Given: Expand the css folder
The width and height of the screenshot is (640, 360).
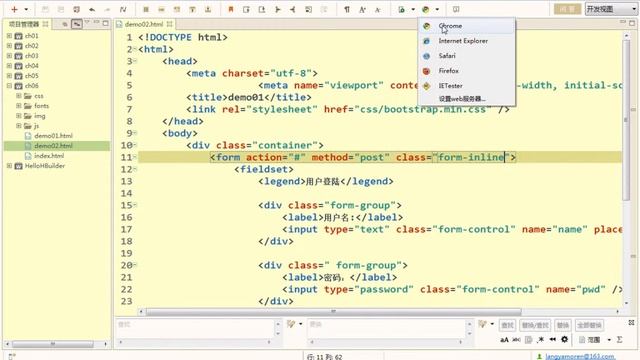Looking at the screenshot, I should pos(19,96).
